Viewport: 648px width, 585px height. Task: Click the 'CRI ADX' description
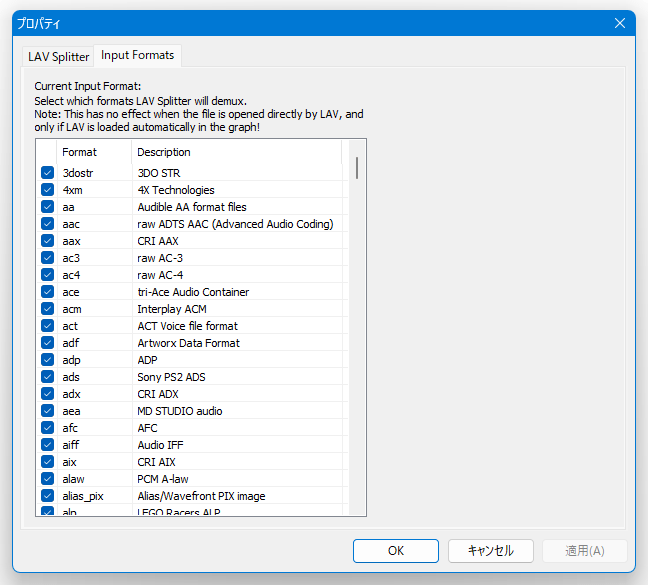[158, 394]
